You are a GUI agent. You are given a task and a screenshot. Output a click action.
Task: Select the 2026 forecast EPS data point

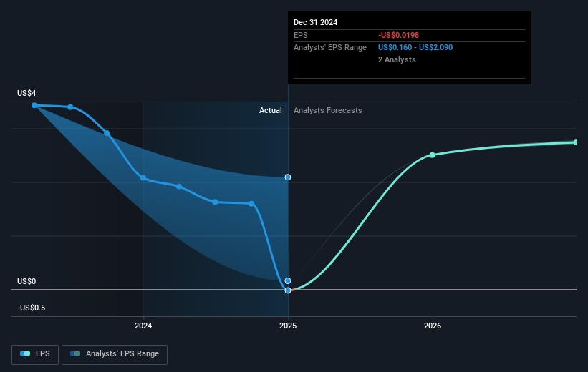(x=432, y=155)
